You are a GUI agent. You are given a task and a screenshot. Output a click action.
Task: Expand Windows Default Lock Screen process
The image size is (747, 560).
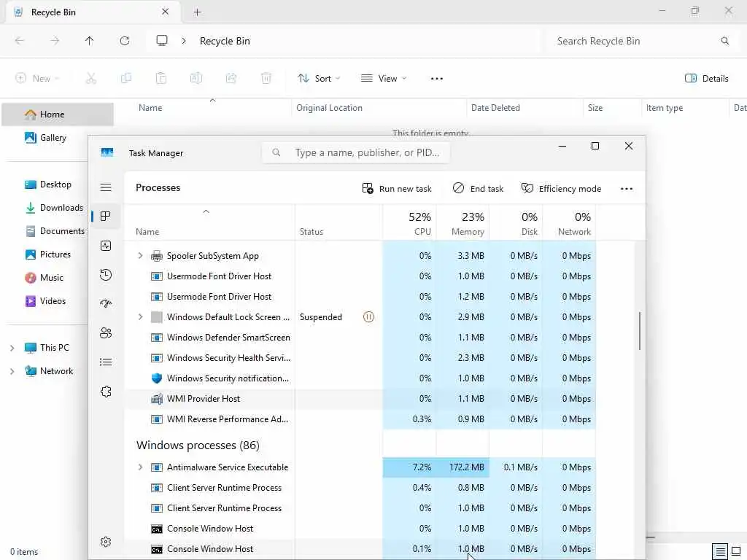140,317
